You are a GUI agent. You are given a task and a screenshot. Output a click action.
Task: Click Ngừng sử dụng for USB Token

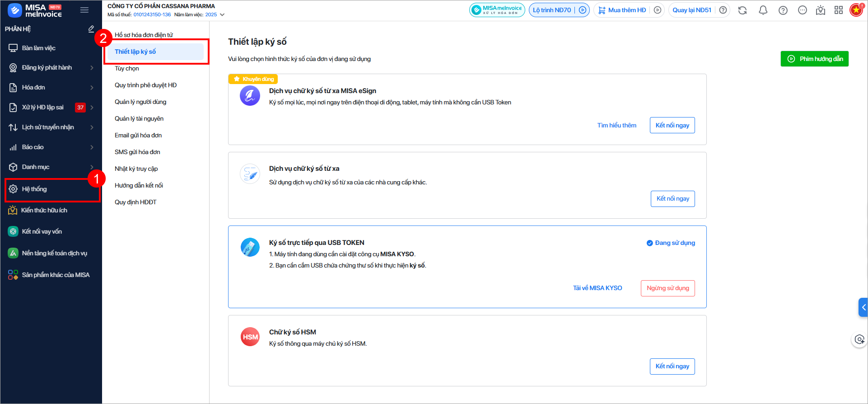(667, 288)
